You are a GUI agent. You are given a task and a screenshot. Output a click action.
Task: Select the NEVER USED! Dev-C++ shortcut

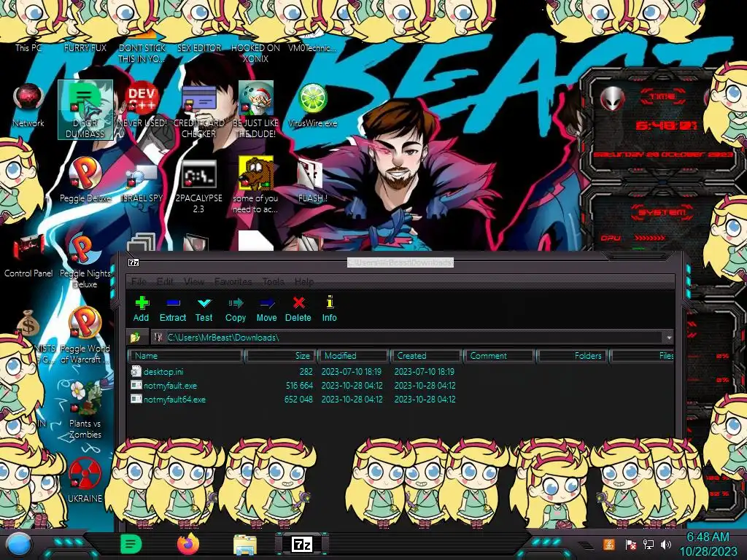(142, 106)
